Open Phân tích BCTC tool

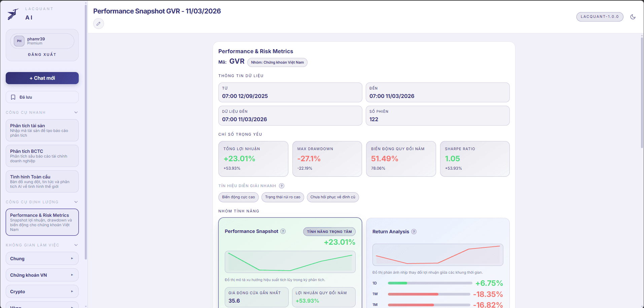pos(42,156)
